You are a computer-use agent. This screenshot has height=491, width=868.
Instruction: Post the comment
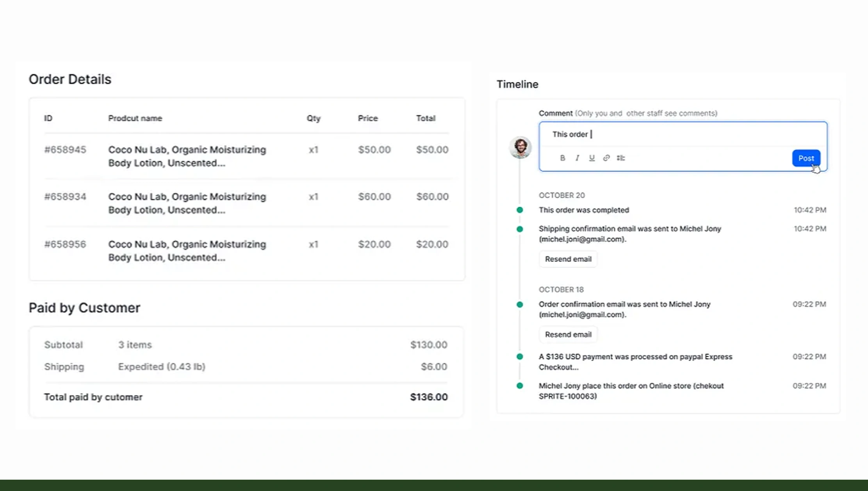pyautogui.click(x=806, y=158)
